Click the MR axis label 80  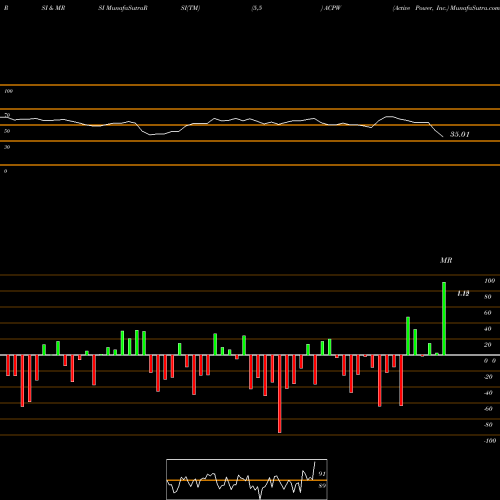pyautogui.click(x=488, y=297)
